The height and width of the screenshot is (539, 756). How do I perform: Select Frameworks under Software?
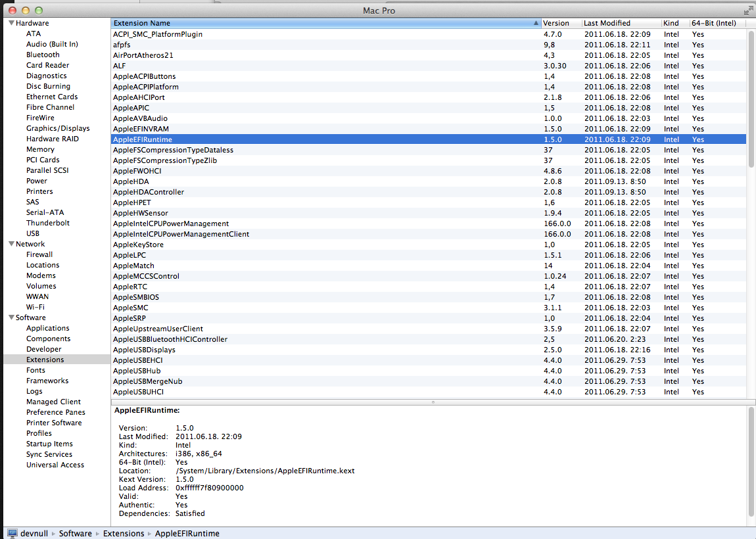(x=47, y=381)
